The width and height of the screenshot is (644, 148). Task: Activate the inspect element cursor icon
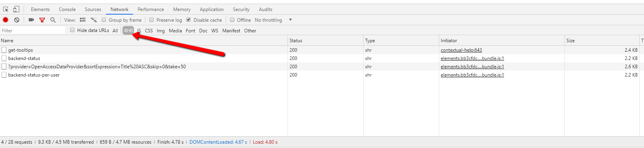click(6, 9)
